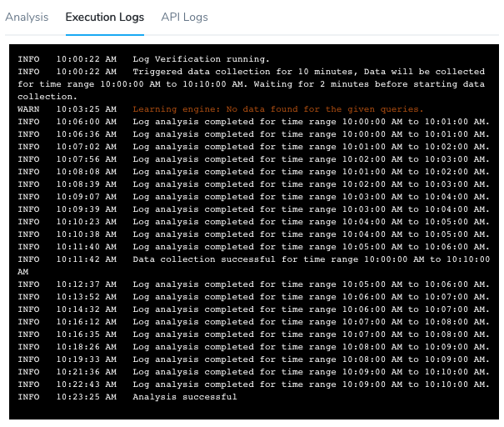Click the log entry at 10:10:23 AM
This screenshot has width=504, height=427.
click(x=253, y=222)
